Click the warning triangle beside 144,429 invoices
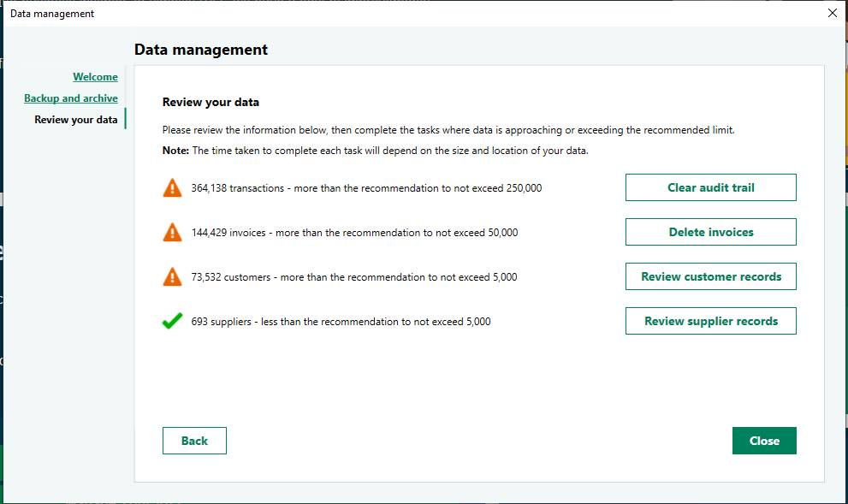Image resolution: width=848 pixels, height=504 pixels. [x=172, y=231]
